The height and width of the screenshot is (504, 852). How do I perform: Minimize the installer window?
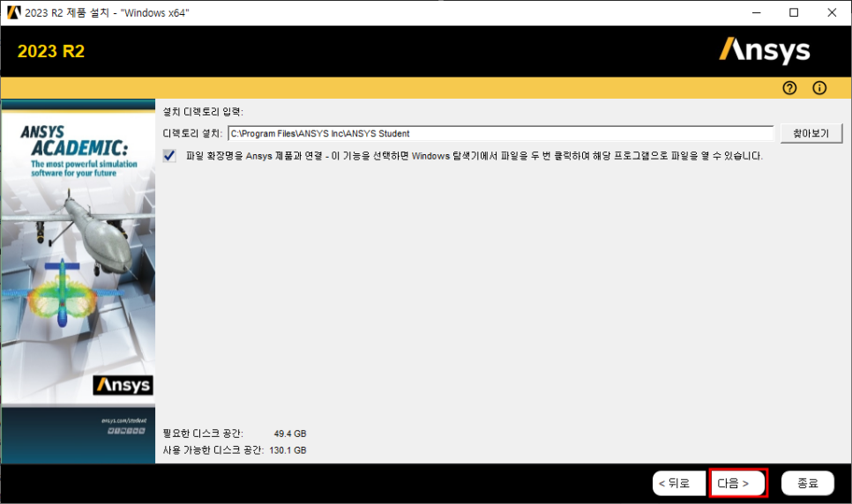757,12
